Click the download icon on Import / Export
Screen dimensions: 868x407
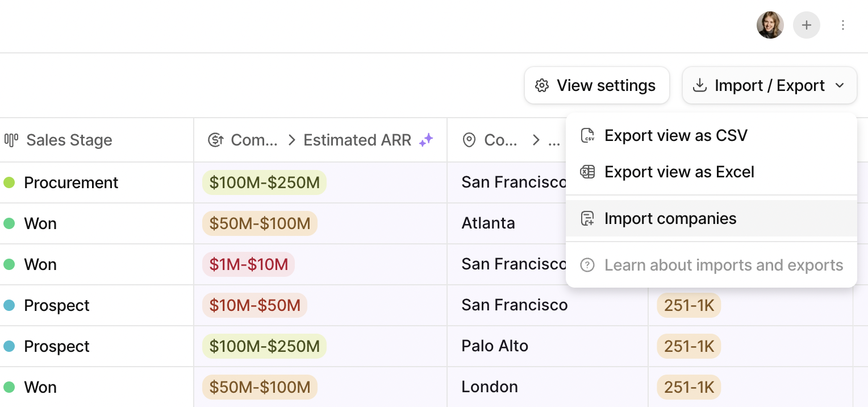pyautogui.click(x=700, y=85)
